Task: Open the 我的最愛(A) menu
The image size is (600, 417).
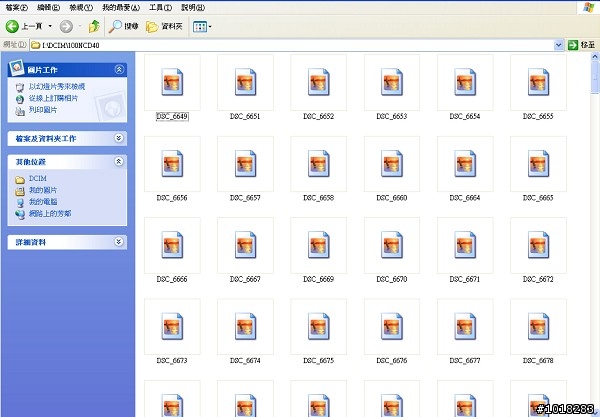Action: click(x=121, y=7)
